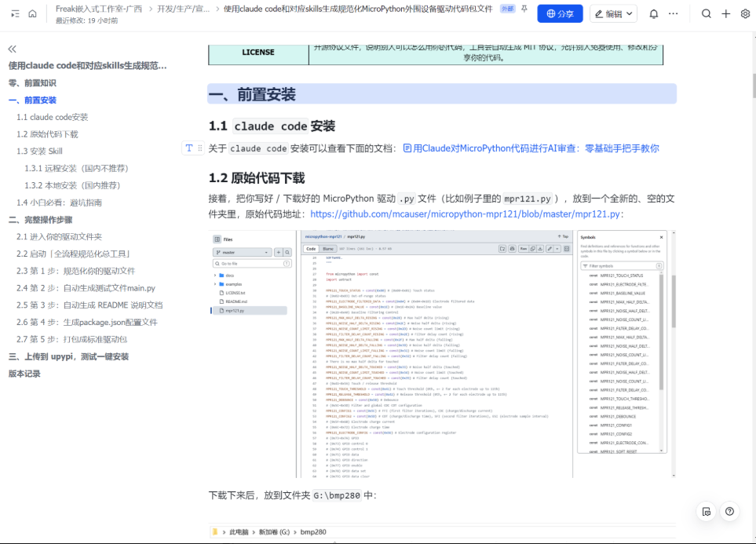Jump to outline item 1.2 原始代码下载

47,134
